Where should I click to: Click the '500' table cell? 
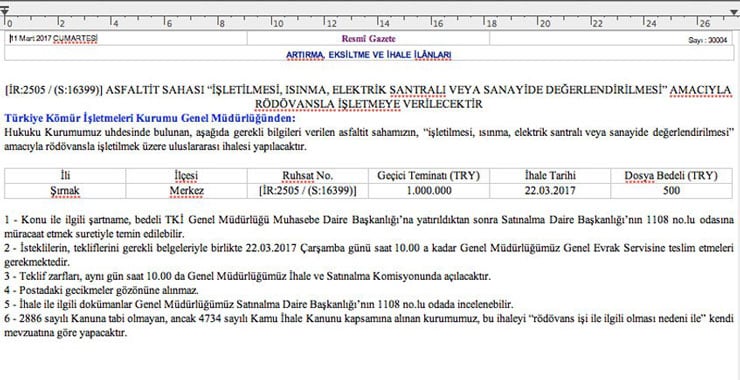(x=672, y=191)
